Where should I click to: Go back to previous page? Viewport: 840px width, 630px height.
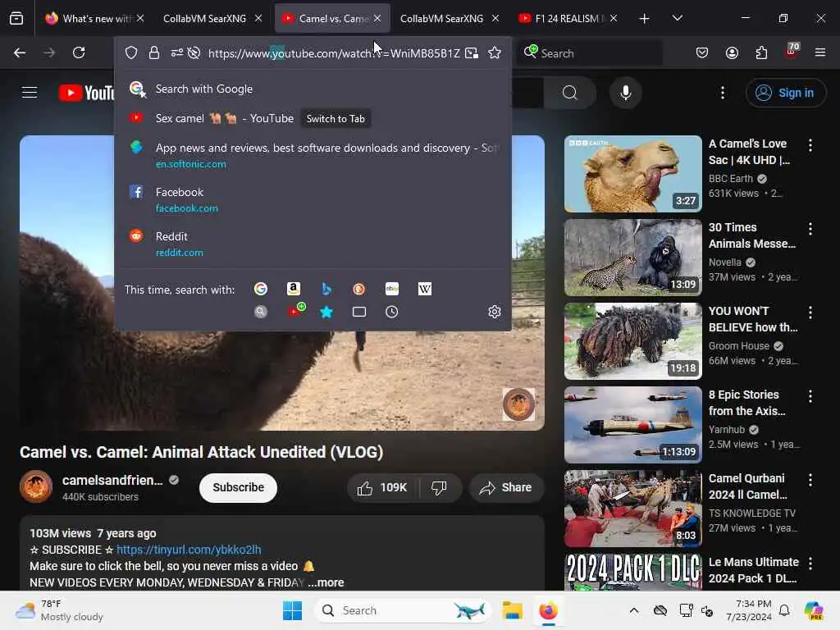pos(20,52)
